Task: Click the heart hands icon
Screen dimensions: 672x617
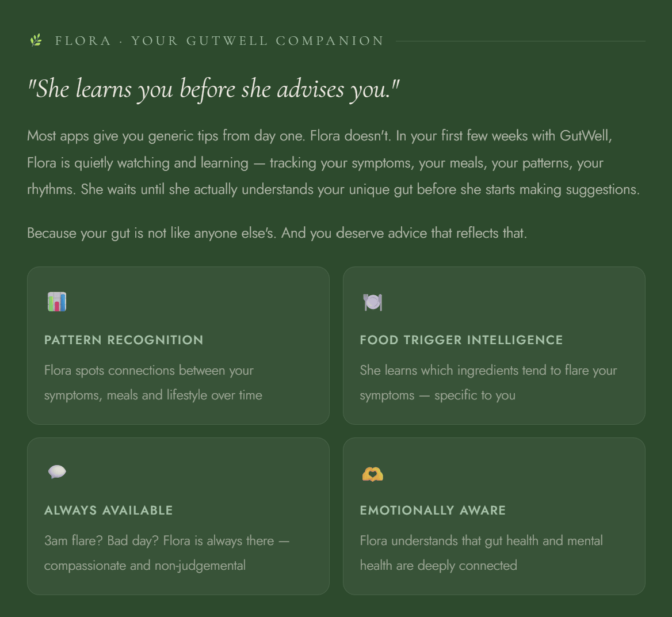Action: click(373, 474)
